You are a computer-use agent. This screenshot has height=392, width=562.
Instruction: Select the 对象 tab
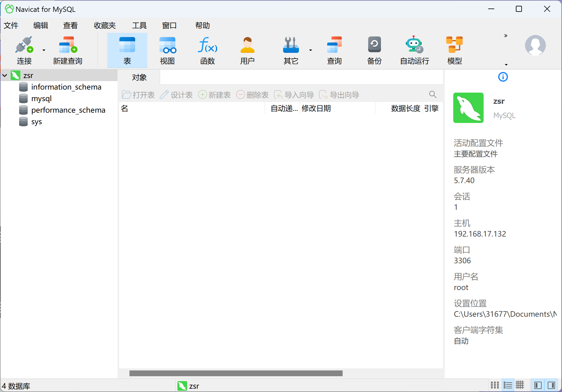(139, 77)
